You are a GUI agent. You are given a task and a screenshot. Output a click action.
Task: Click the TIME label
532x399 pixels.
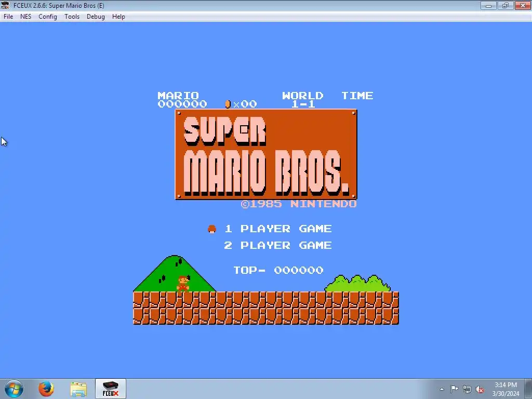(357, 96)
